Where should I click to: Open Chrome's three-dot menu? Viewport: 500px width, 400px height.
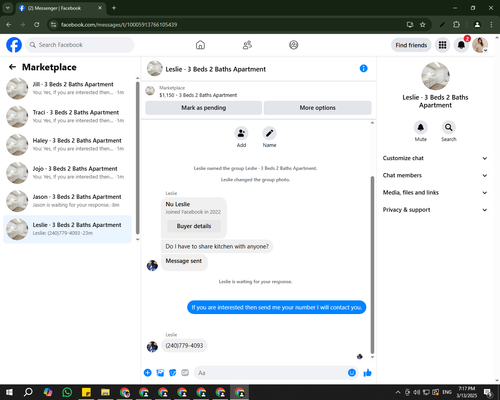491,25
